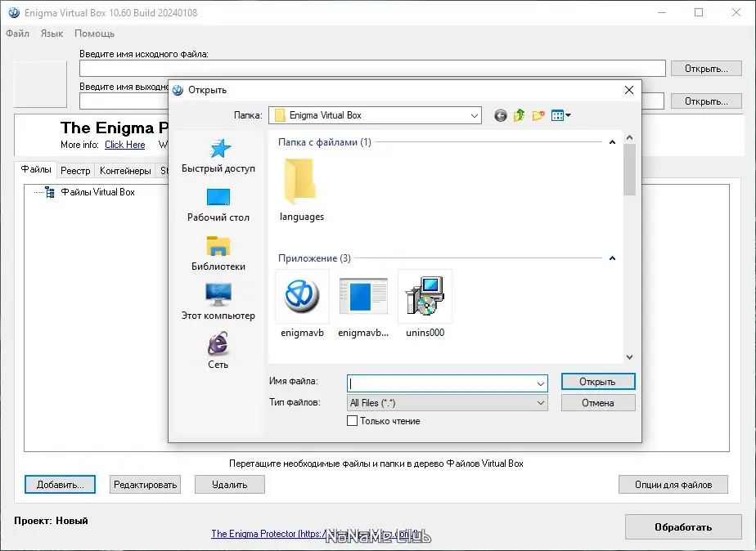Click Открыть... next to the output file field
This screenshot has height=551, width=756.
pos(706,101)
